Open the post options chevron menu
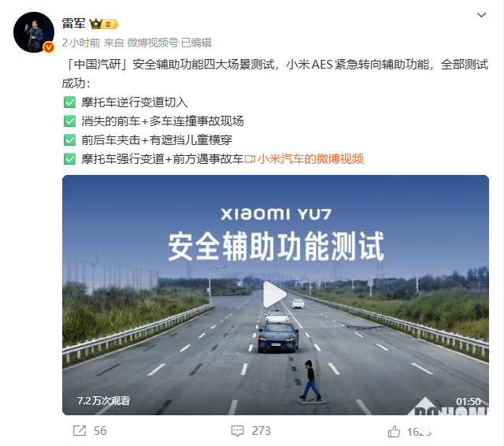This screenshot has width=504, height=446. click(x=481, y=15)
